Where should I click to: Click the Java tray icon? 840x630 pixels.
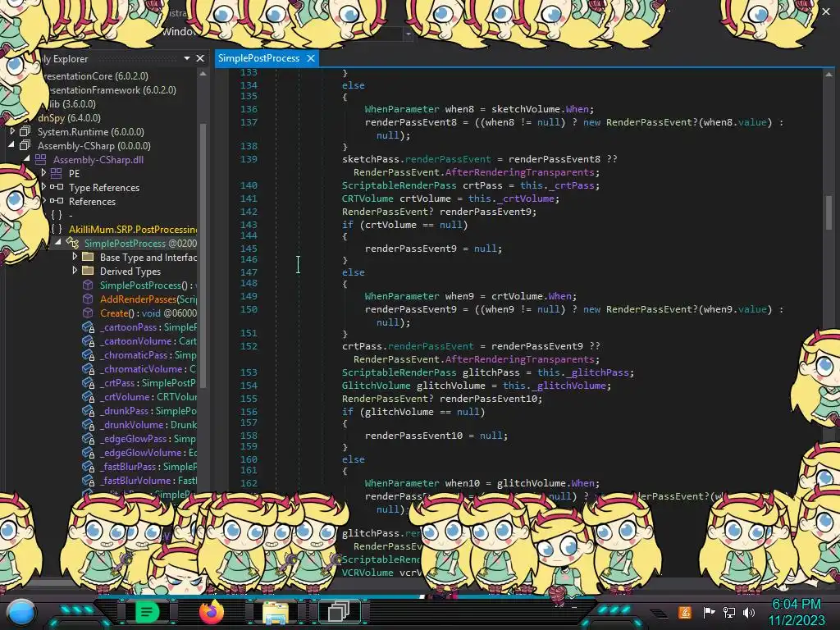coord(684,612)
